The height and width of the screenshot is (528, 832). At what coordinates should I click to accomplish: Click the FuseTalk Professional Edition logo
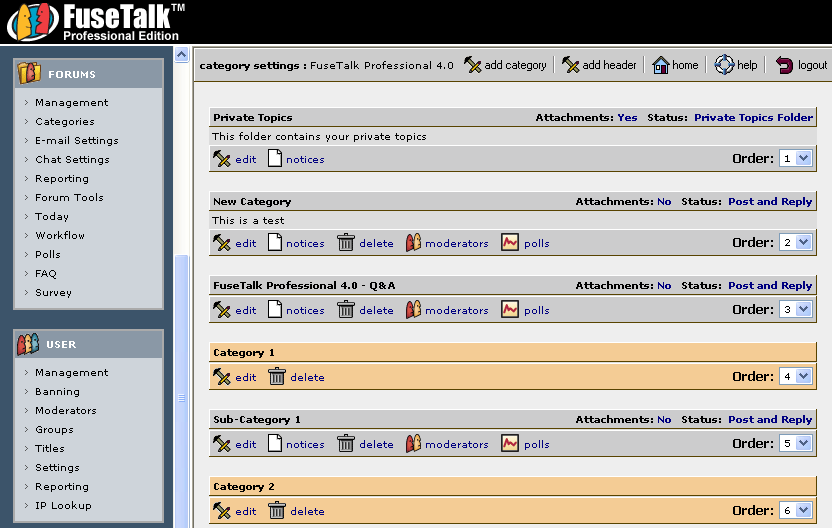tap(97, 22)
